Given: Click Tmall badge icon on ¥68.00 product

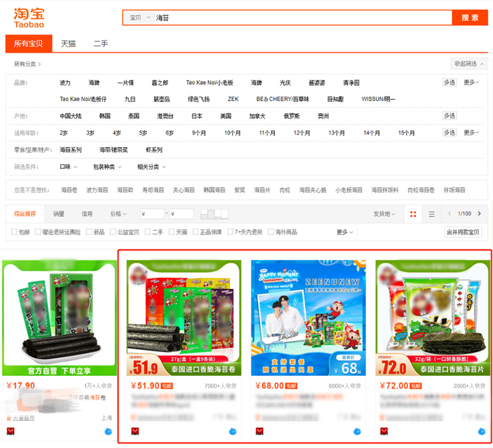Looking at the screenshot, I should (x=259, y=431).
